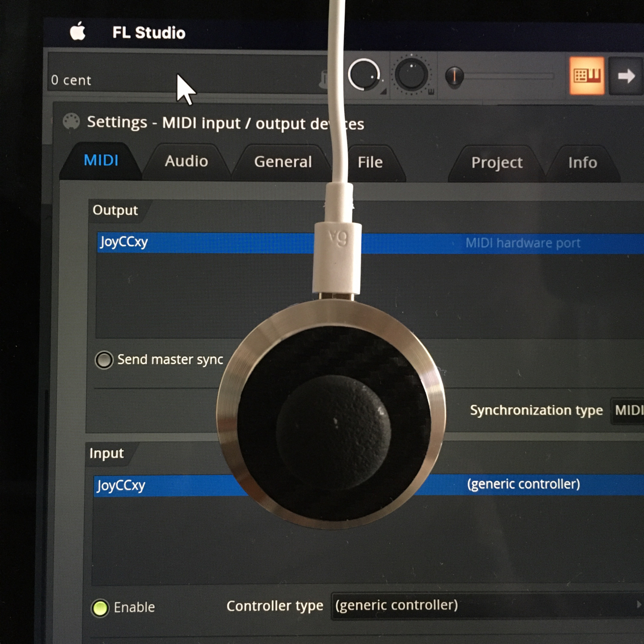
Task: Select the File settings tab
Action: pyautogui.click(x=369, y=163)
